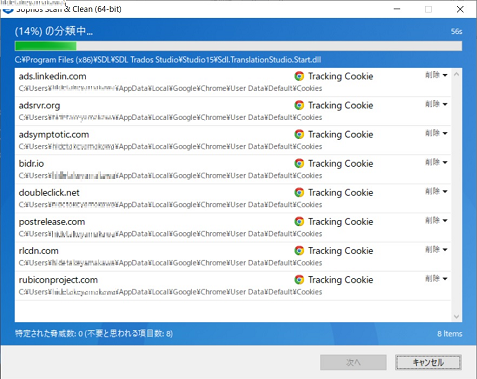The image size is (477, 379).
Task: Click the Chrome icon in postrelease.com row
Action: [299, 221]
